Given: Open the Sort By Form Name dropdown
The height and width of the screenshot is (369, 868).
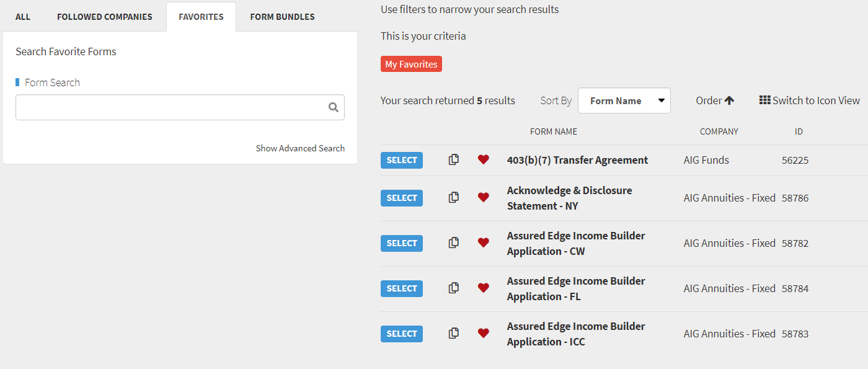Looking at the screenshot, I should tap(624, 100).
